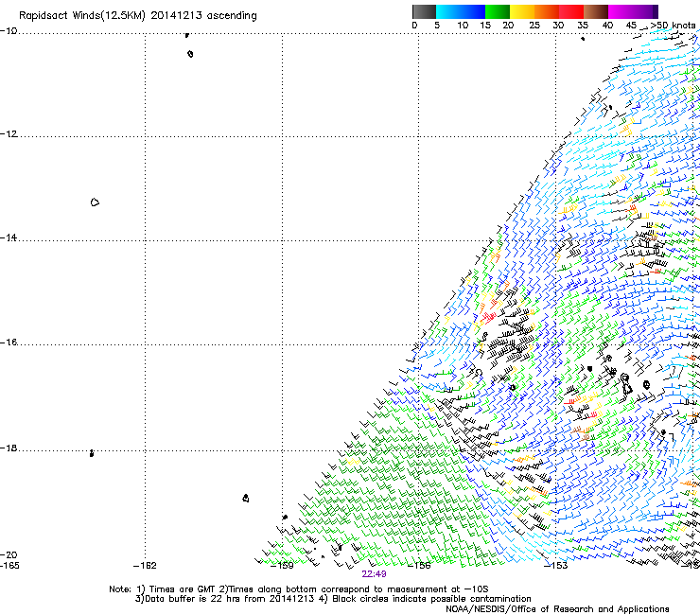Click the '-162' longitude axis label
This screenshot has height=615, width=700.
(x=145, y=566)
